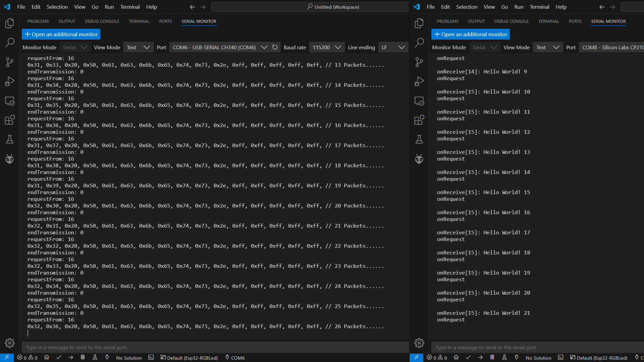The height and width of the screenshot is (362, 644).
Task: Click 'onReceive[15]: Hello World! 21' line
Action: click(483, 313)
